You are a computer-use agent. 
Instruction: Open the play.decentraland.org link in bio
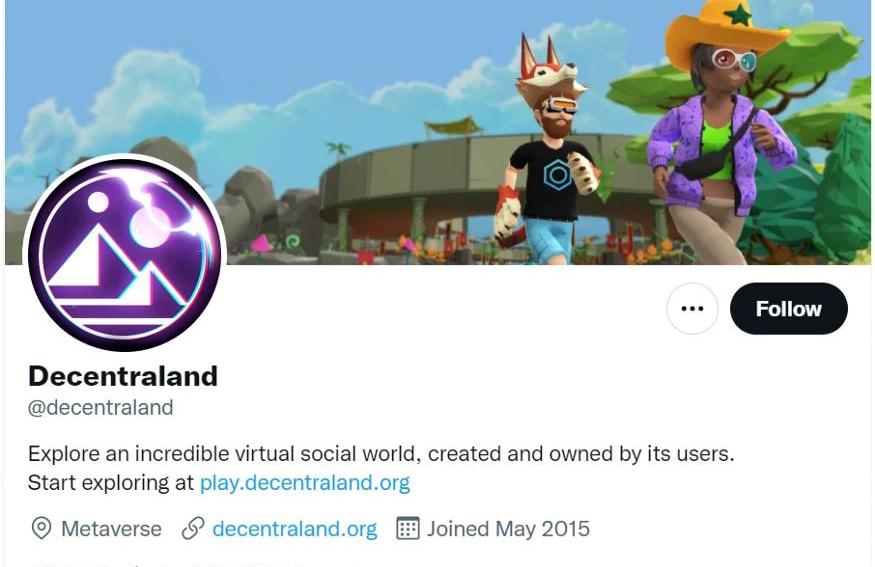click(x=305, y=483)
